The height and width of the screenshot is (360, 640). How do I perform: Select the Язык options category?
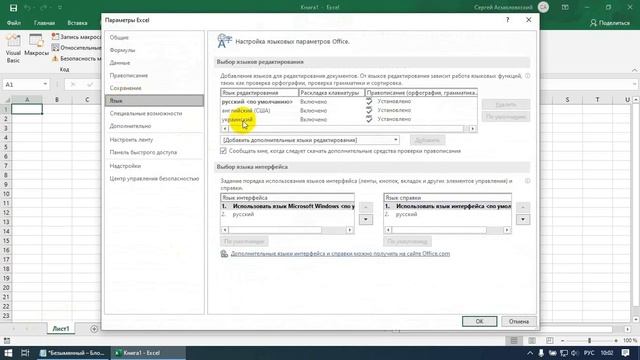(x=154, y=101)
